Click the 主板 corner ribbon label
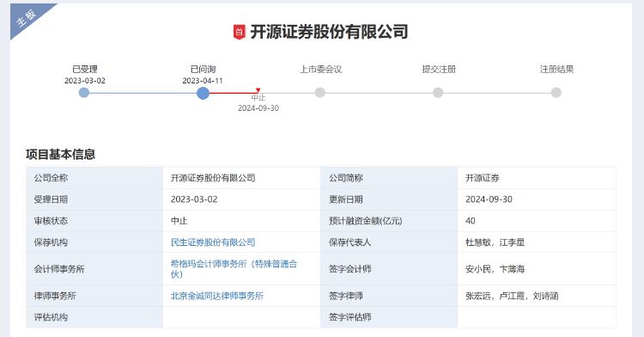 [27, 19]
